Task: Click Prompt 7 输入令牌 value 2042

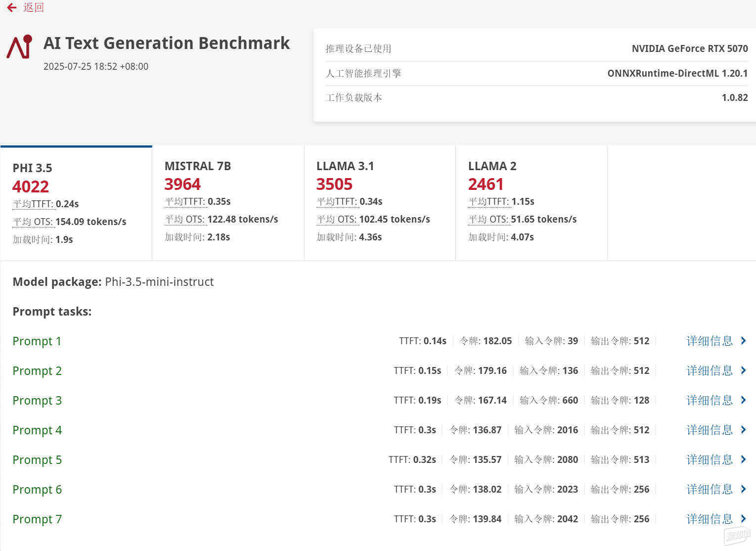Action: (568, 519)
